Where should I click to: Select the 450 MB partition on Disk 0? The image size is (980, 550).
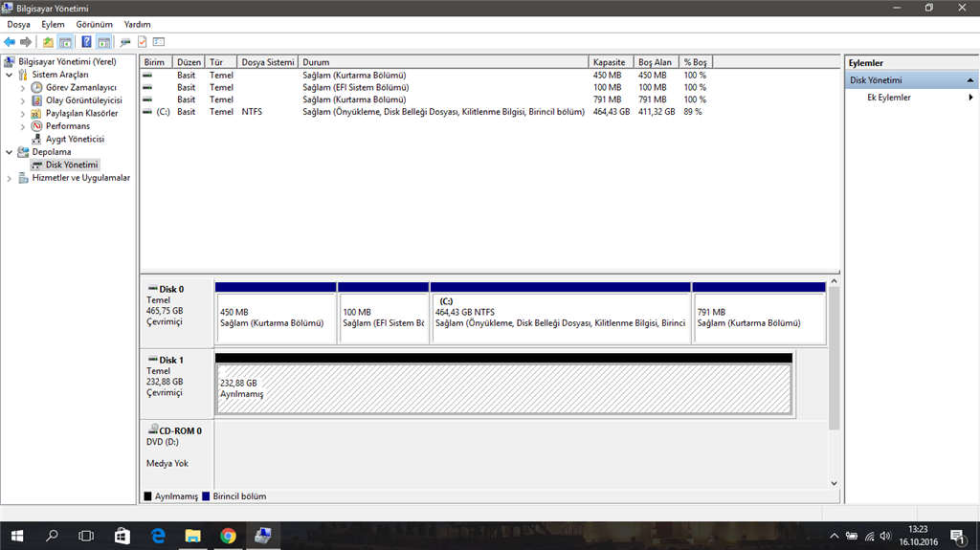click(276, 313)
